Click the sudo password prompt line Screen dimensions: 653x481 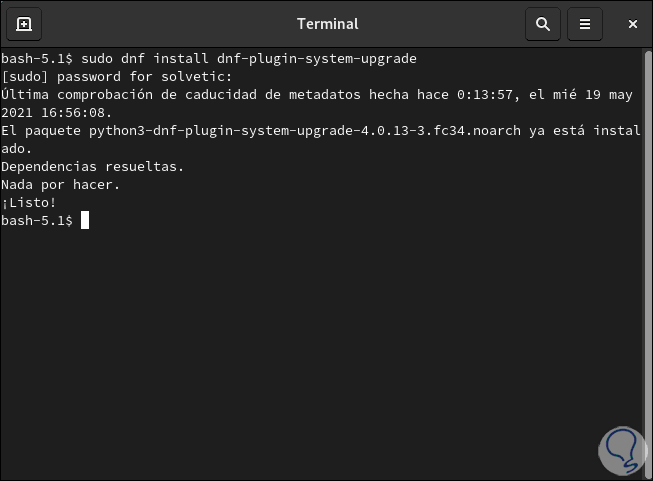[x=116, y=76]
